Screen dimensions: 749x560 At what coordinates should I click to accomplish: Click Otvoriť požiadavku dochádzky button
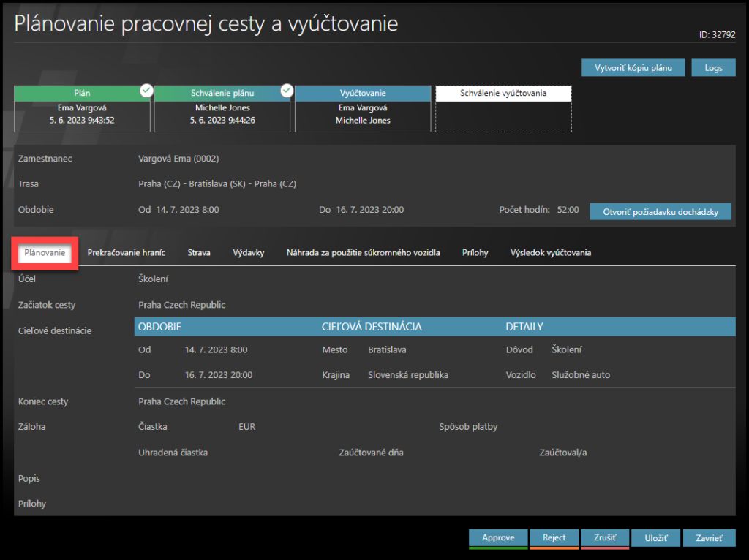click(x=660, y=212)
